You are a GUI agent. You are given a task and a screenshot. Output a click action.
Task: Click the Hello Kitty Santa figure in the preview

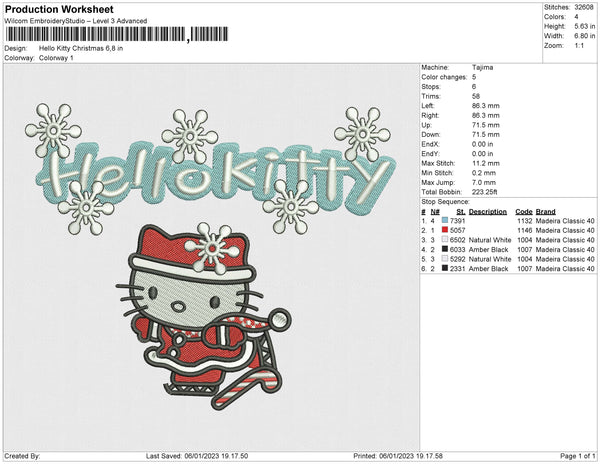[x=203, y=317]
